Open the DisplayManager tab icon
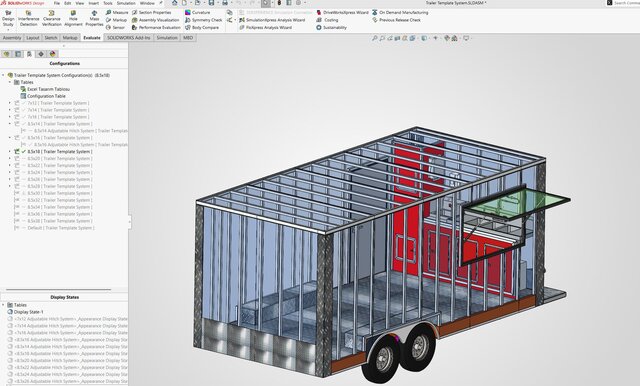 (x=53, y=54)
